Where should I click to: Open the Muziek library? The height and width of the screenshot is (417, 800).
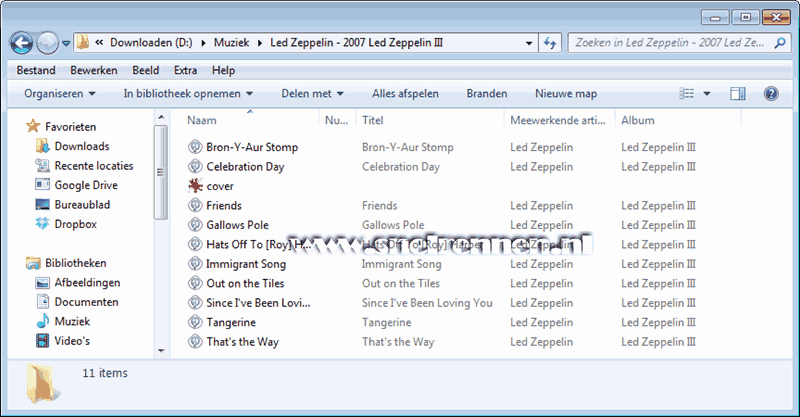click(x=72, y=322)
